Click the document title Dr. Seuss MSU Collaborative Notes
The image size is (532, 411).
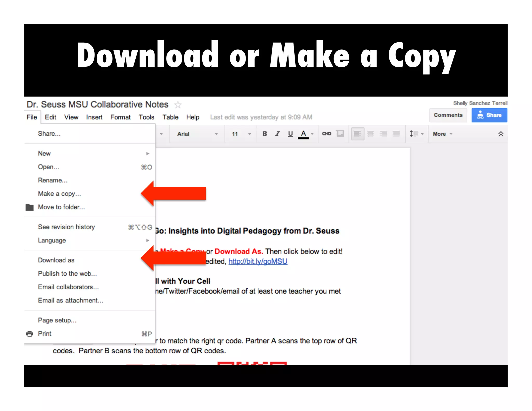pyautogui.click(x=97, y=104)
